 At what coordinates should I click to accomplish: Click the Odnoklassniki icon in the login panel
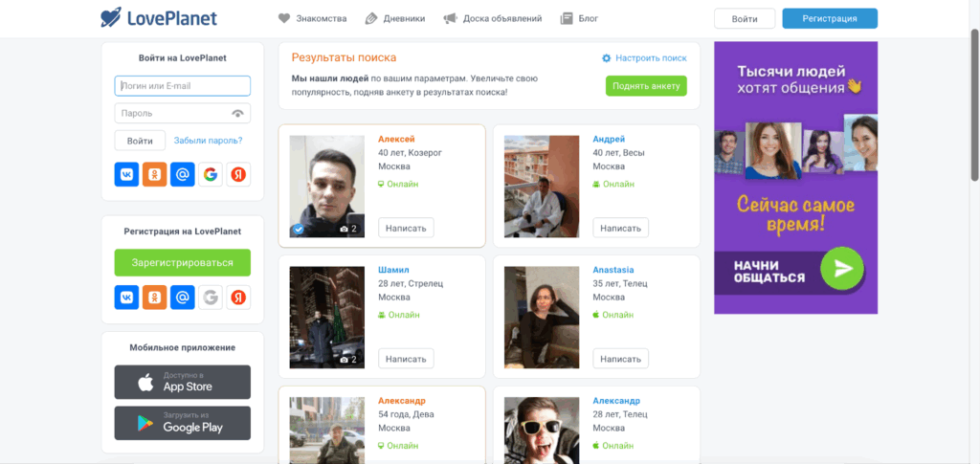click(154, 175)
